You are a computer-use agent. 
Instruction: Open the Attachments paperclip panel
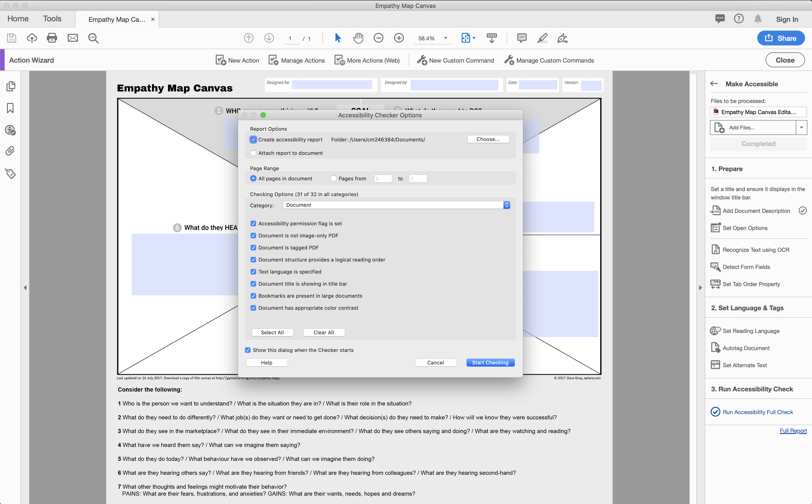coord(10,151)
